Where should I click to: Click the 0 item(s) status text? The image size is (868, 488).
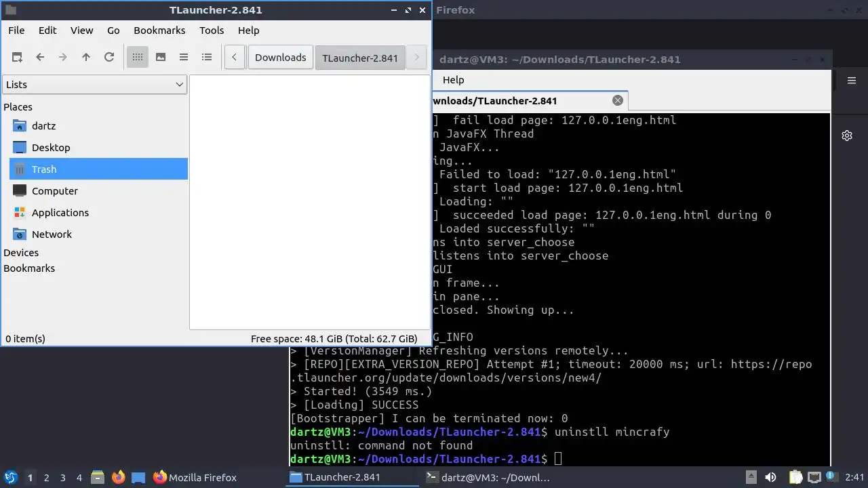(25, 339)
